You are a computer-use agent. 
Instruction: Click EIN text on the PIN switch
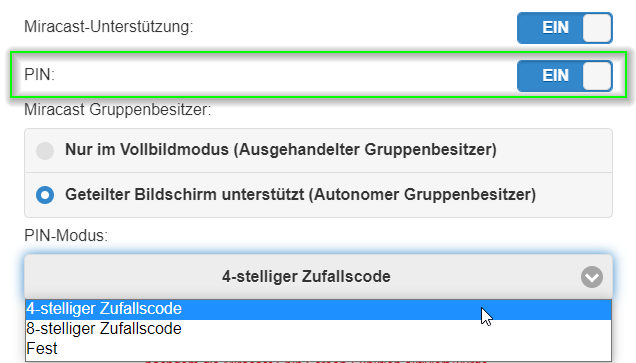(x=555, y=75)
